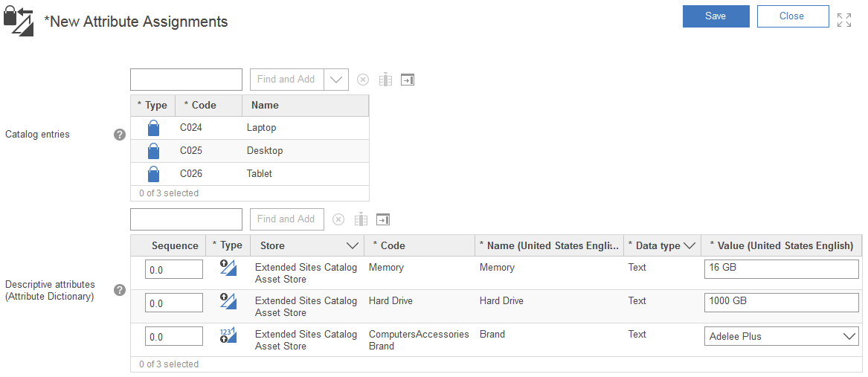Open catalog entries column configuration icon
Screen dimensions: 868x377
click(x=385, y=80)
